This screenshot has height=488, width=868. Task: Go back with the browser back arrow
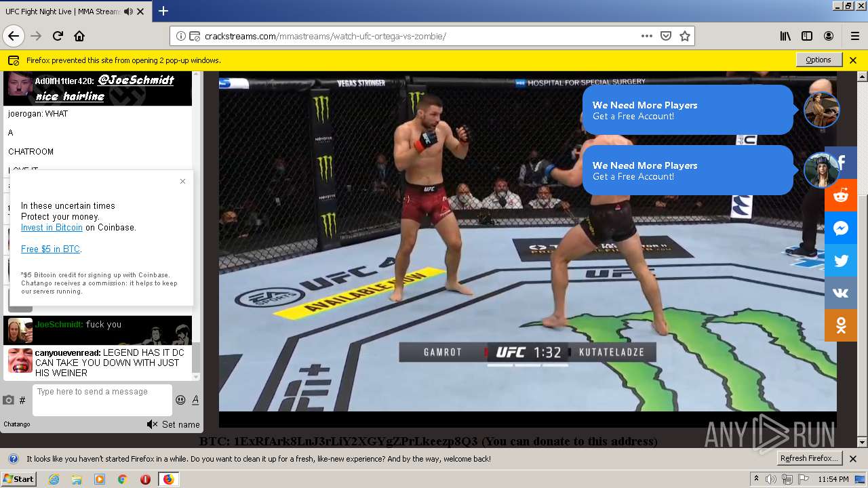point(14,36)
